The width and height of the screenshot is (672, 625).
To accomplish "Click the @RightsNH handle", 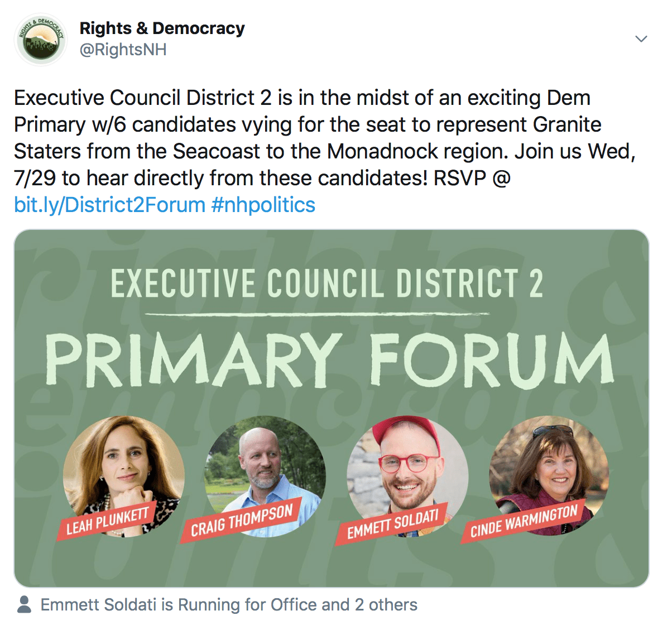I will click(x=123, y=50).
